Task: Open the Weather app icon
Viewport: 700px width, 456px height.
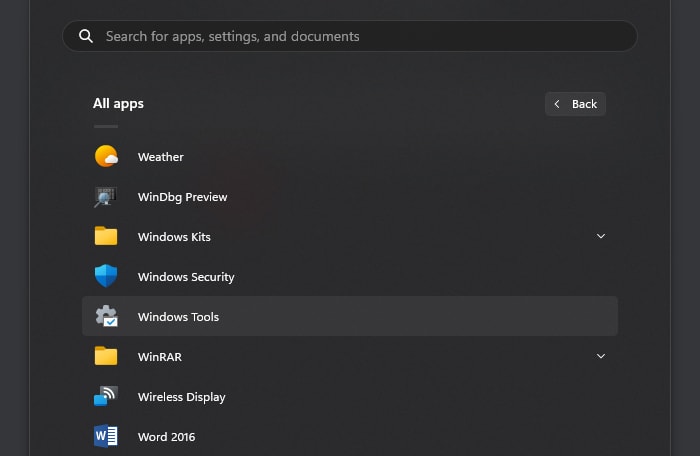Action: click(x=106, y=156)
